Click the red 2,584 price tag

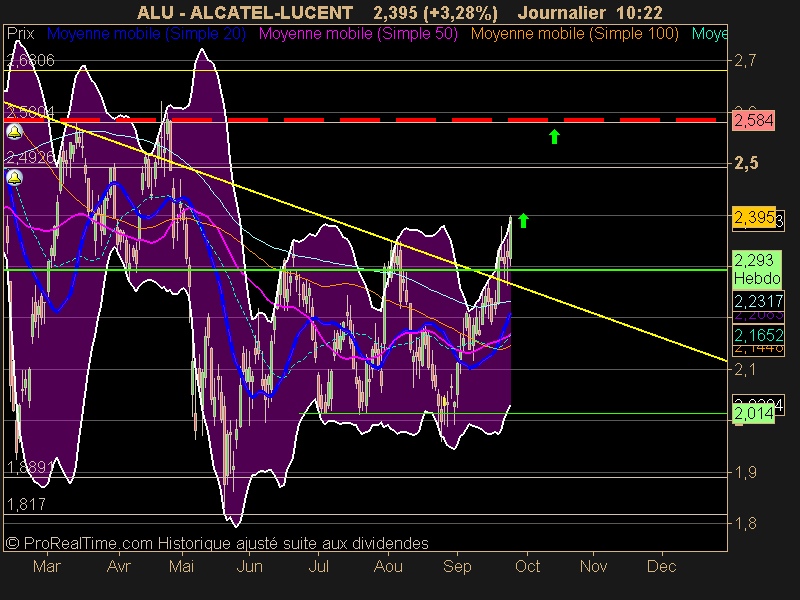754,120
